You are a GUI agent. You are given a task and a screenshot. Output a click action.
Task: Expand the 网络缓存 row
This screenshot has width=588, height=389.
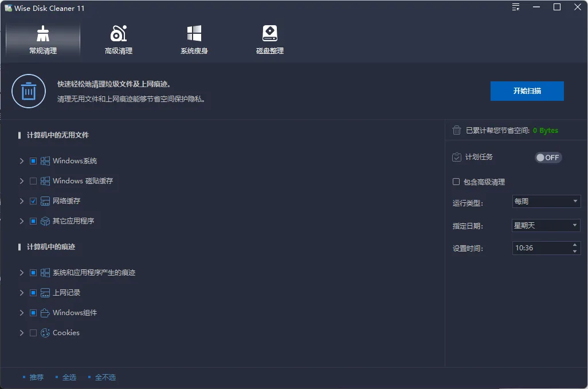click(21, 201)
